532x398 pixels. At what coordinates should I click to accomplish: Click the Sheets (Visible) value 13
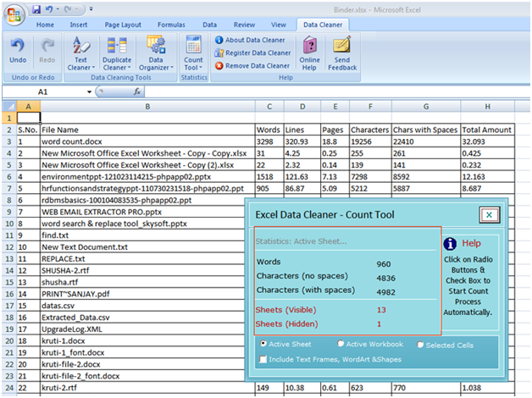point(381,310)
